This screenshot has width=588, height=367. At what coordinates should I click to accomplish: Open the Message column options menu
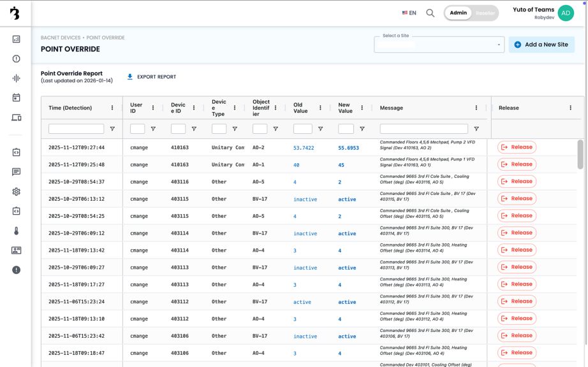476,108
